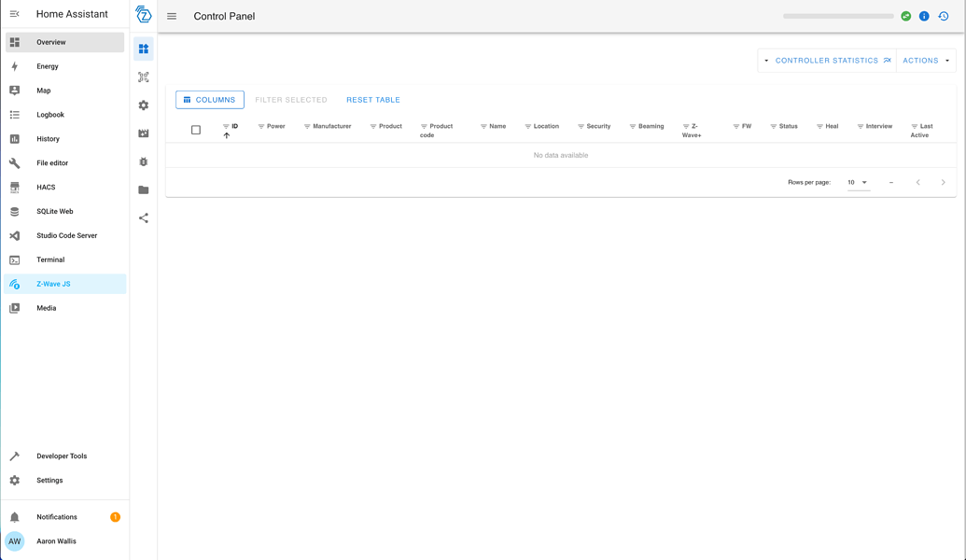Screen dimensions: 966x560
Task: Open the Z-Wave JS settings gear
Action: tap(143, 105)
